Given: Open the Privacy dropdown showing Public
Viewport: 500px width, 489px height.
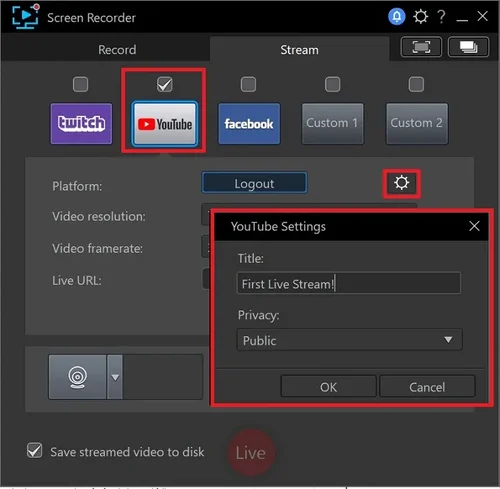Looking at the screenshot, I should coord(349,340).
